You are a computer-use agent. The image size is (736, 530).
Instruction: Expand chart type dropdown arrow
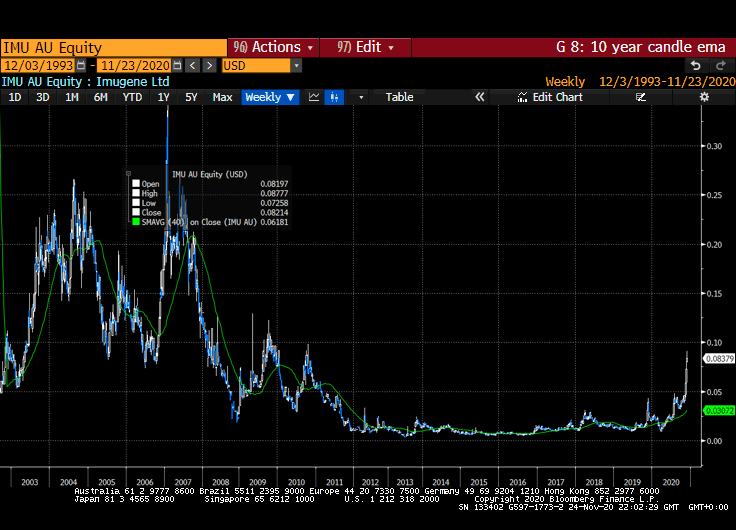click(x=361, y=97)
